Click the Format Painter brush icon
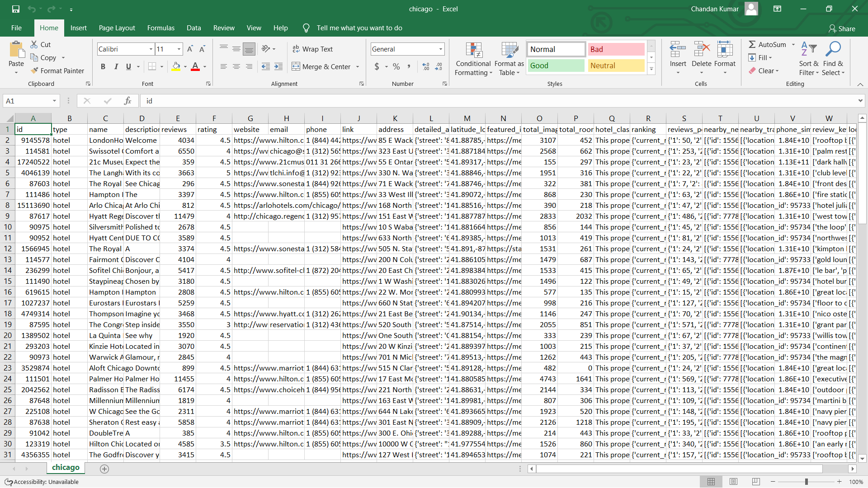Screen dimensions: 868x488 click(34, 70)
